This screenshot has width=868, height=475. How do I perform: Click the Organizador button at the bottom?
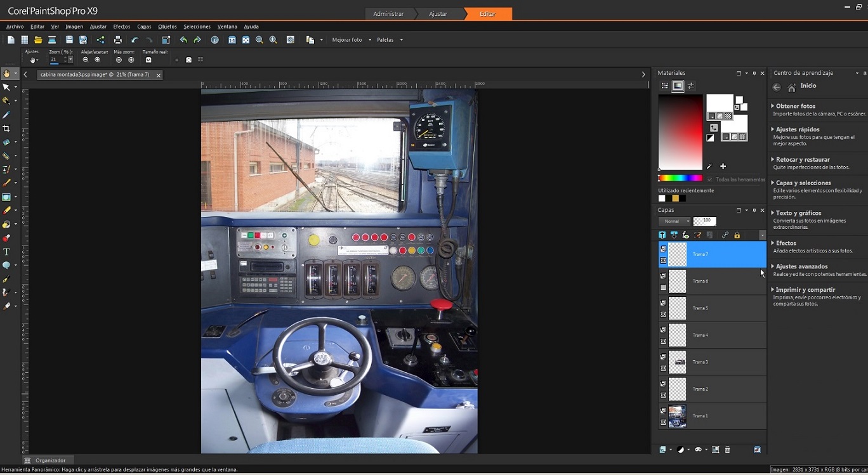point(49,460)
